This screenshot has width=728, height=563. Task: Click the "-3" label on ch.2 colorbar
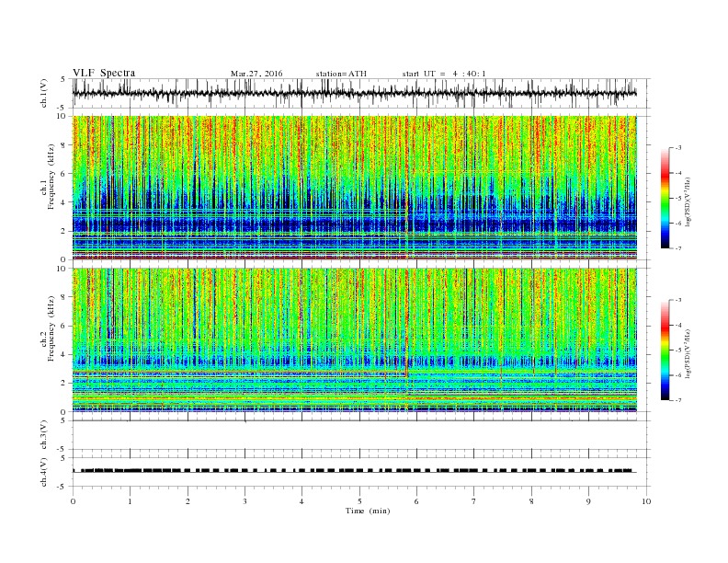tap(677, 300)
